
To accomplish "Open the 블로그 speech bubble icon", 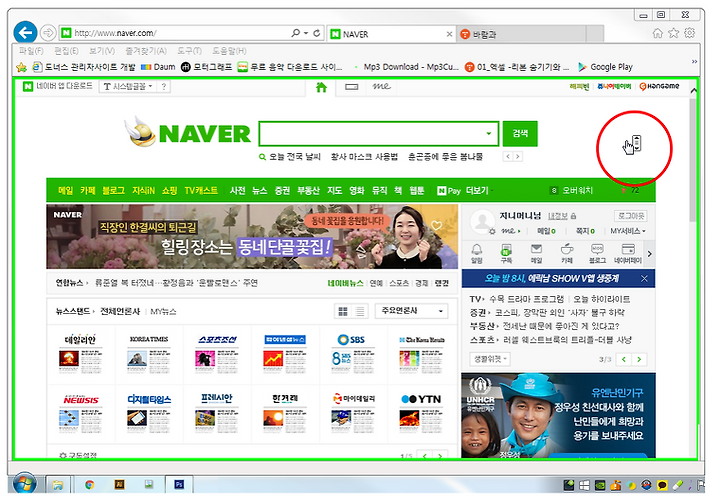I will [x=597, y=253].
